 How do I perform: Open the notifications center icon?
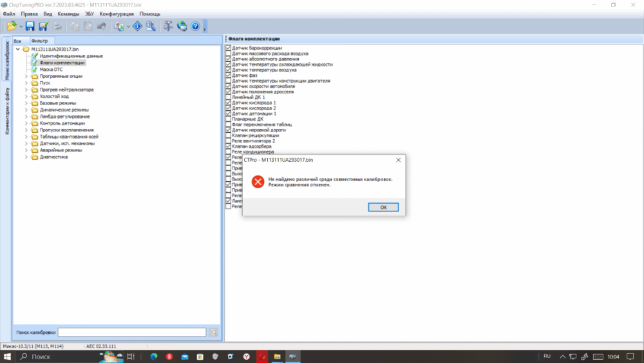[x=630, y=357]
